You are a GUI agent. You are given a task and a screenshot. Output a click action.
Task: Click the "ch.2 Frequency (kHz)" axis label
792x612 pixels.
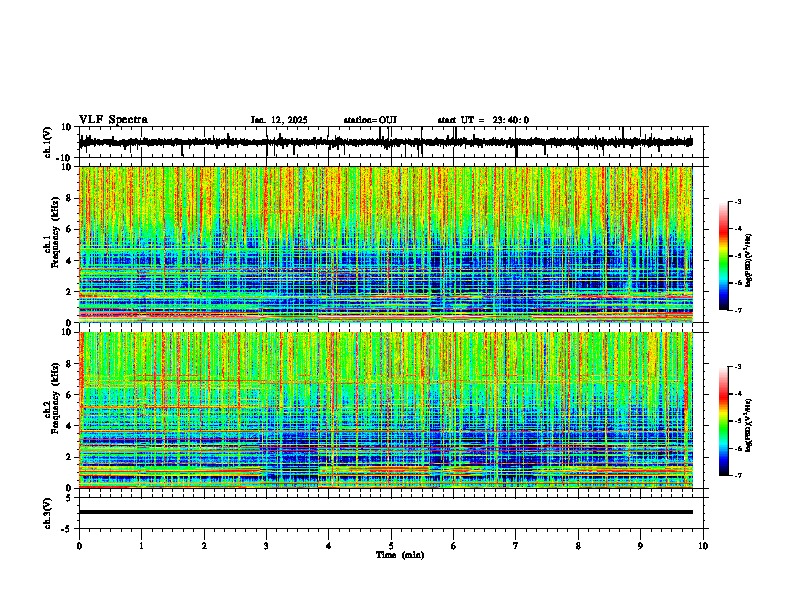pyautogui.click(x=51, y=398)
